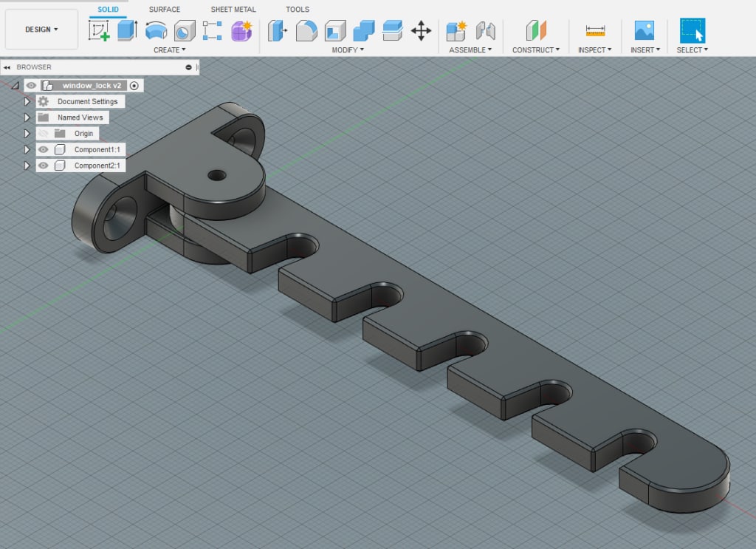756x549 pixels.
Task: Click the Shell tool icon
Action: pos(335,30)
